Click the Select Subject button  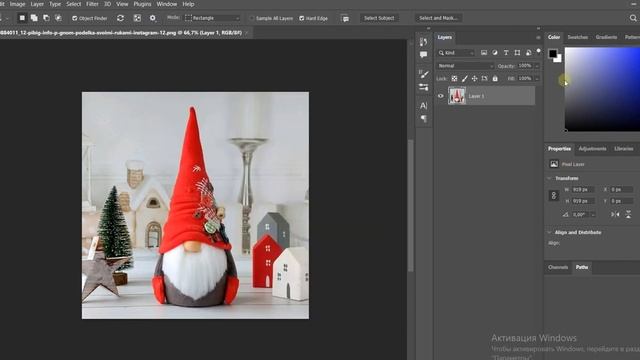click(x=379, y=18)
